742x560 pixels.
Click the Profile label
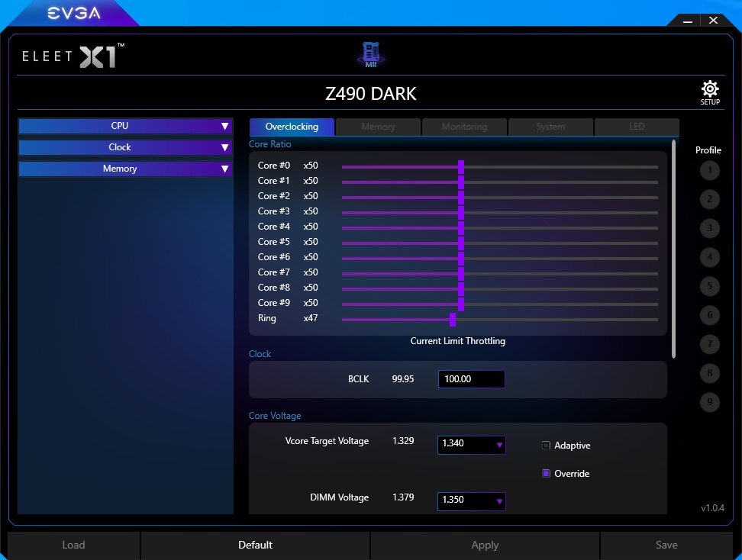click(x=708, y=150)
